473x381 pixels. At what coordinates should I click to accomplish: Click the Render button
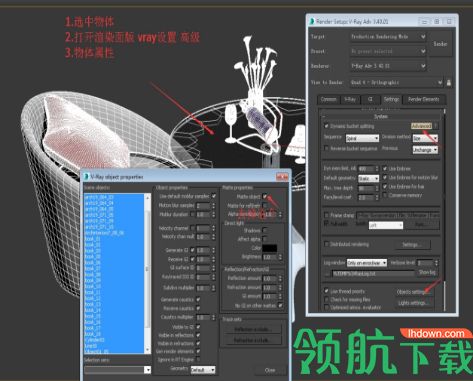(440, 44)
